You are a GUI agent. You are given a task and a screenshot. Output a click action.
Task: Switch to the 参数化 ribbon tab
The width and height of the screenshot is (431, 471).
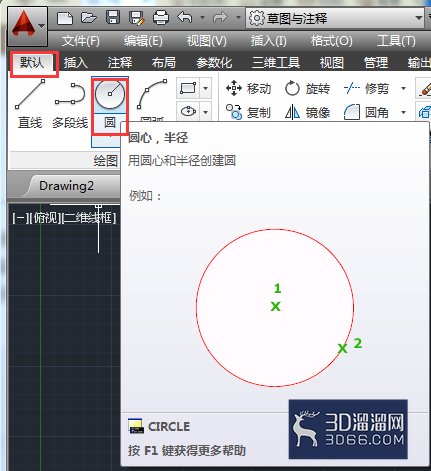[x=214, y=63]
